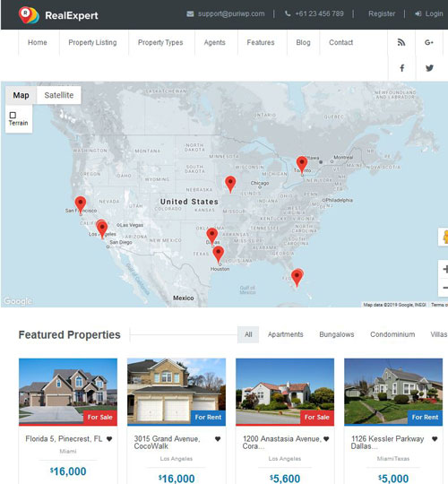The height and width of the screenshot is (484, 448).
Task: Click the Register link
Action: [382, 13]
